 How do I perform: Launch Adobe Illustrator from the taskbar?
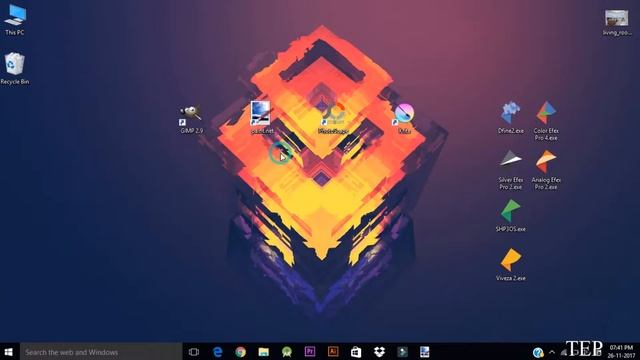pos(333,351)
